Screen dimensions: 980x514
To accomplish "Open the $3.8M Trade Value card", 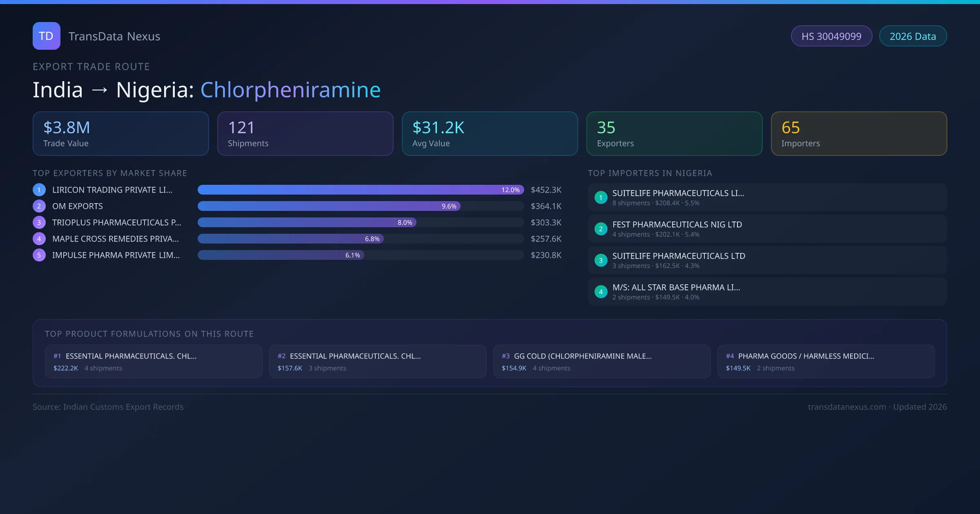I will [x=120, y=133].
